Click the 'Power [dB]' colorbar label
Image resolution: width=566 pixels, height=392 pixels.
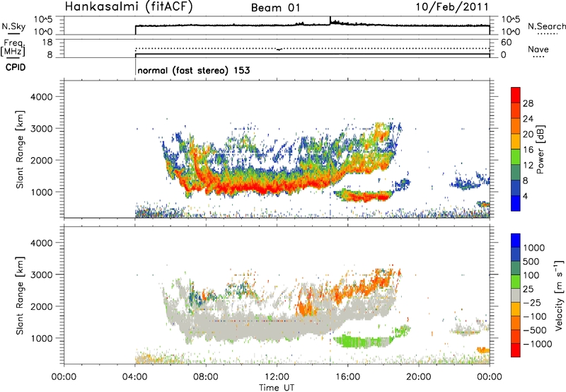[540, 149]
